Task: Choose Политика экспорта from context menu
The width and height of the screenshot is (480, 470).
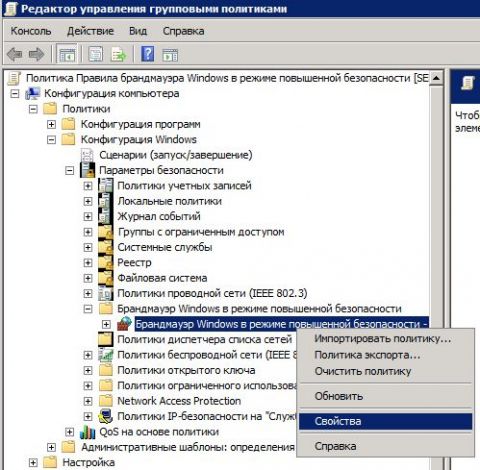Action: 385,355
